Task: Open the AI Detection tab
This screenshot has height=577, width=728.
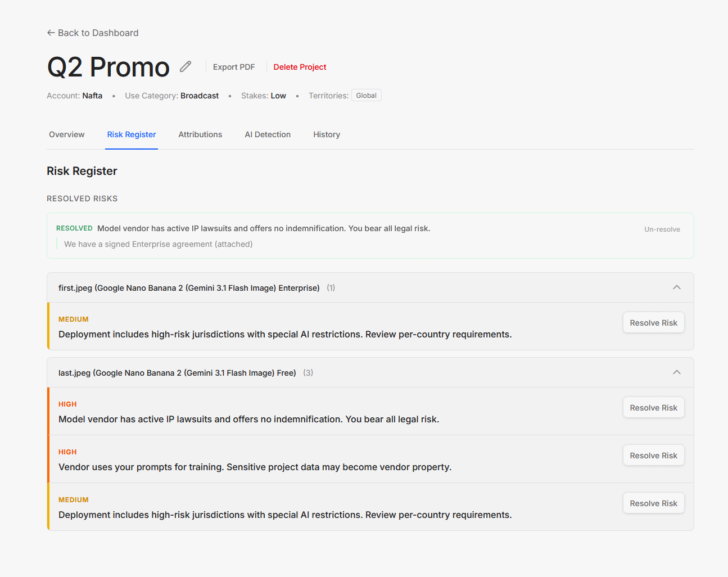Action: tap(268, 134)
